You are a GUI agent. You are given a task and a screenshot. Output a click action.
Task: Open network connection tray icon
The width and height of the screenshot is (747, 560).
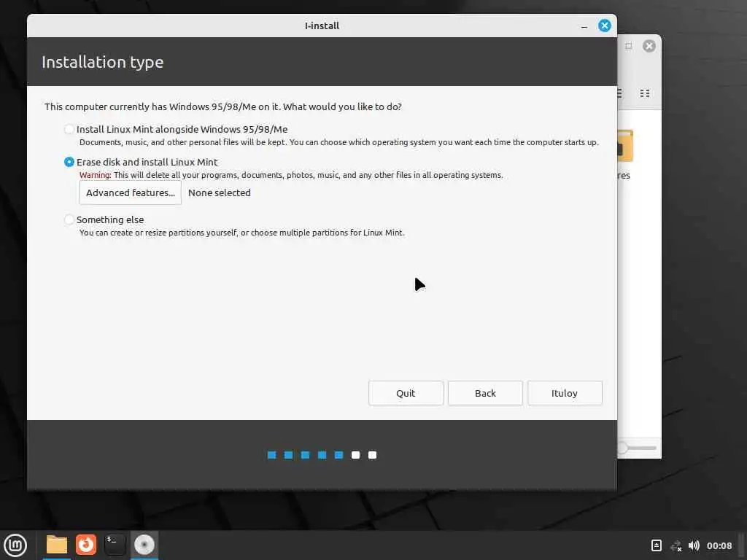[676, 545]
